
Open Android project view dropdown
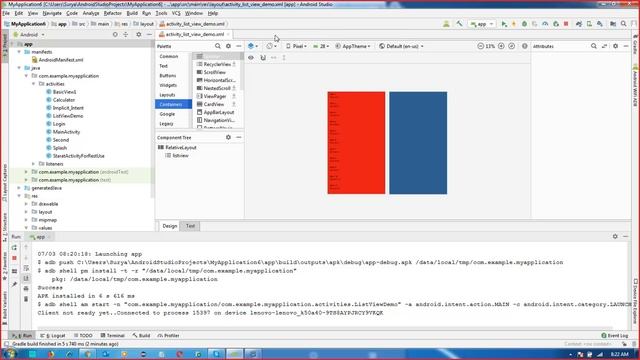(x=29, y=35)
